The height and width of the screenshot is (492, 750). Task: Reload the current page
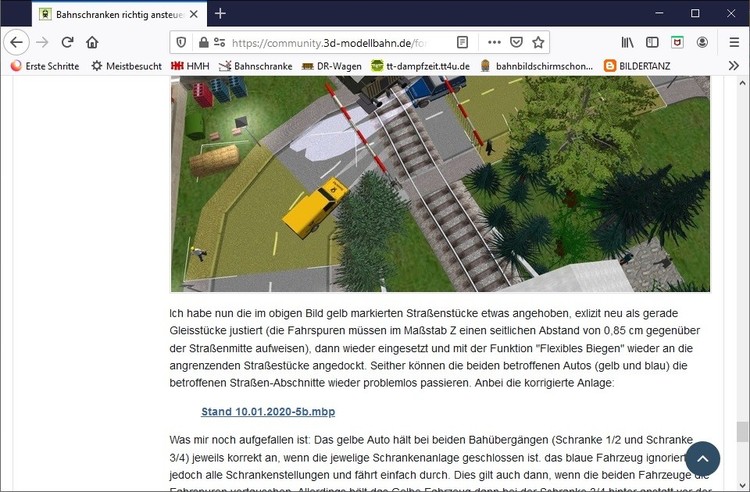click(x=67, y=43)
